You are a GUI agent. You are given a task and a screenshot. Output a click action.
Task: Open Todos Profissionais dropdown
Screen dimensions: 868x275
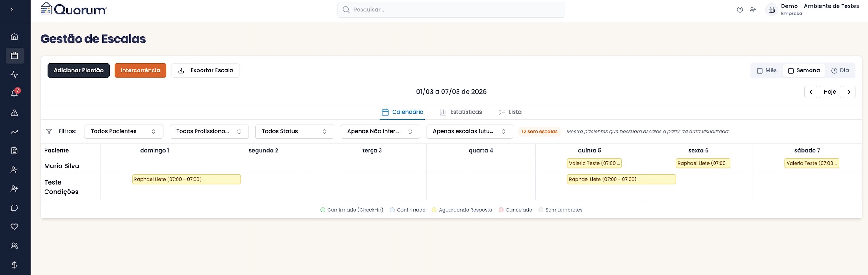tap(209, 131)
